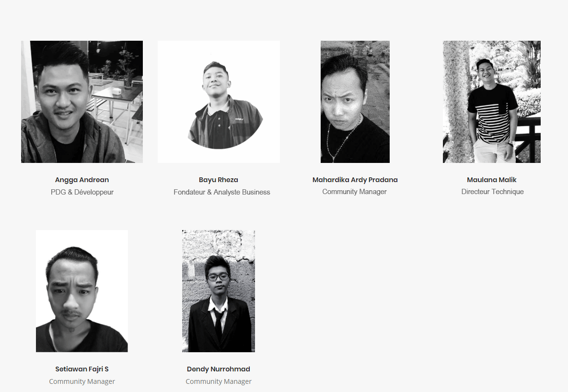Open Setiawan Fajri S's portrait
568x392 pixels.
[x=82, y=291]
